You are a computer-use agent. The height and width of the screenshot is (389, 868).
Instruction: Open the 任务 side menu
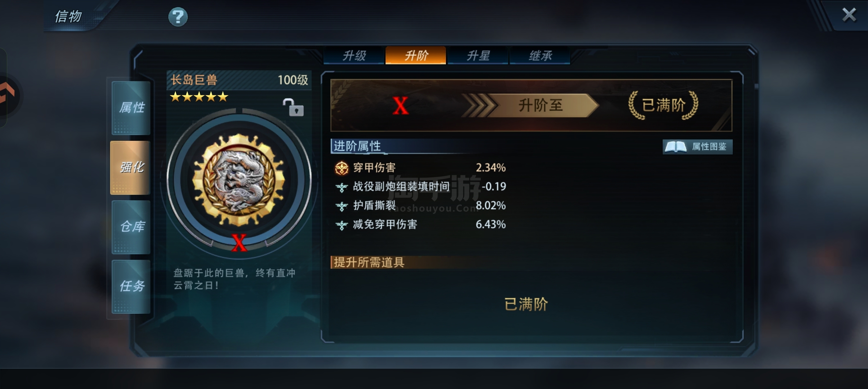pos(131,286)
